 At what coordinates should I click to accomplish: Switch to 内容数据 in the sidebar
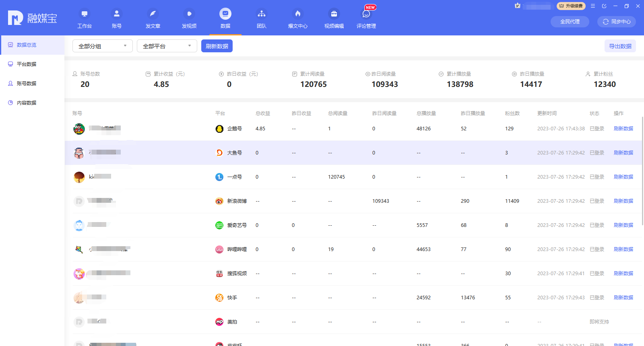point(27,103)
